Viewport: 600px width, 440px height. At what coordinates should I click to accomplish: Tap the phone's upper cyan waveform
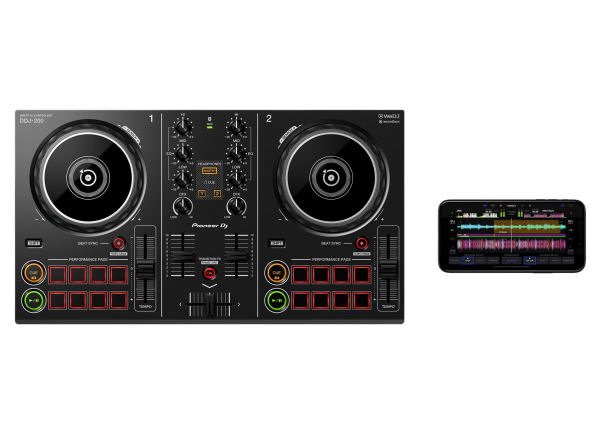coord(511,227)
